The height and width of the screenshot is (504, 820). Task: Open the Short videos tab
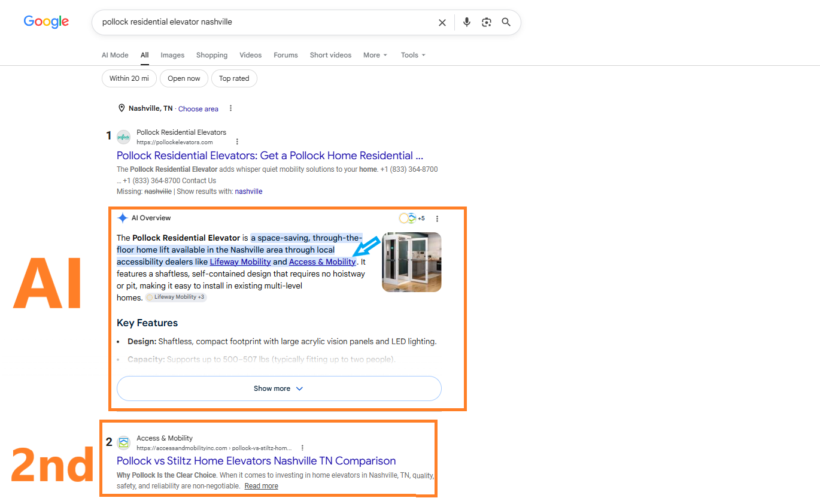click(330, 55)
